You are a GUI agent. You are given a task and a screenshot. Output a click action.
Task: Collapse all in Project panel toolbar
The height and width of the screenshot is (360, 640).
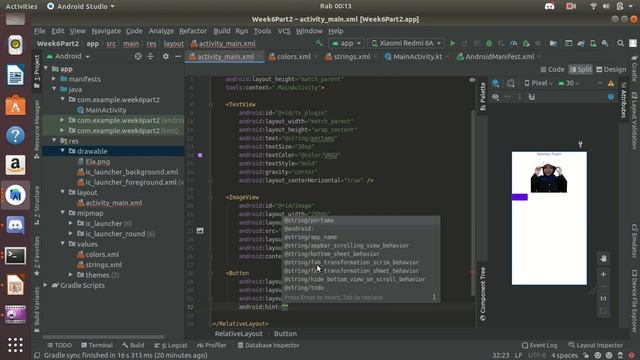151,56
